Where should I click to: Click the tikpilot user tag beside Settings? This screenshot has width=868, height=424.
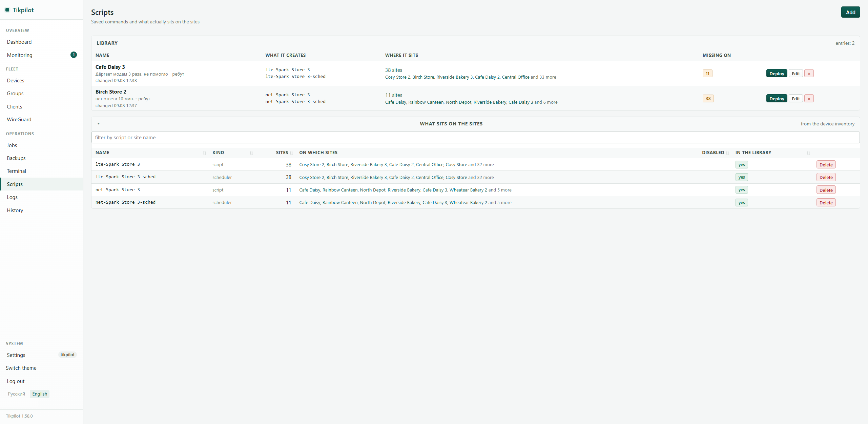click(67, 355)
